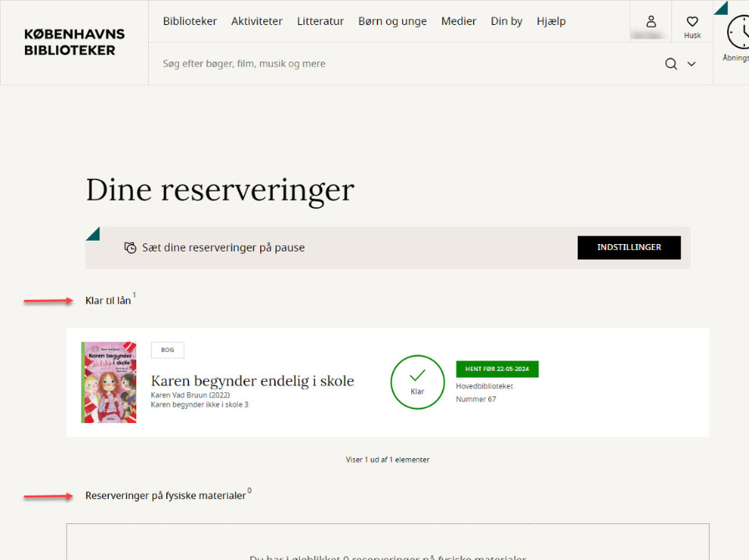
Task: Open the Biblioteker menu
Action: 190,22
